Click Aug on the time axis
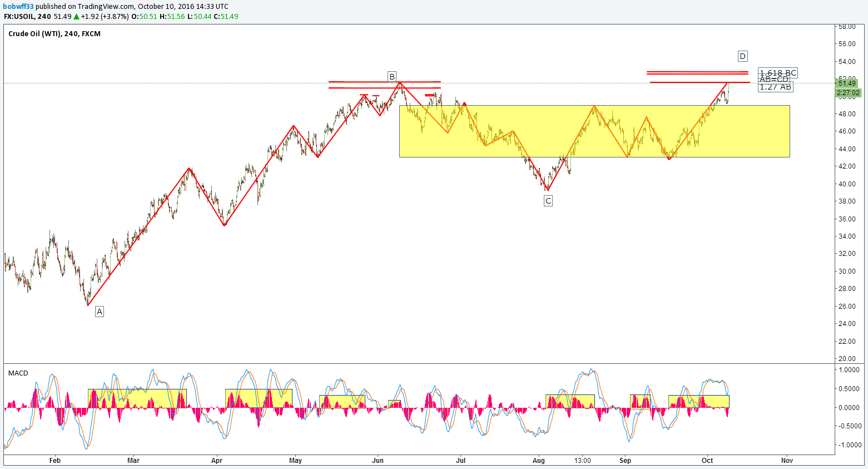868x469 pixels. click(x=539, y=461)
